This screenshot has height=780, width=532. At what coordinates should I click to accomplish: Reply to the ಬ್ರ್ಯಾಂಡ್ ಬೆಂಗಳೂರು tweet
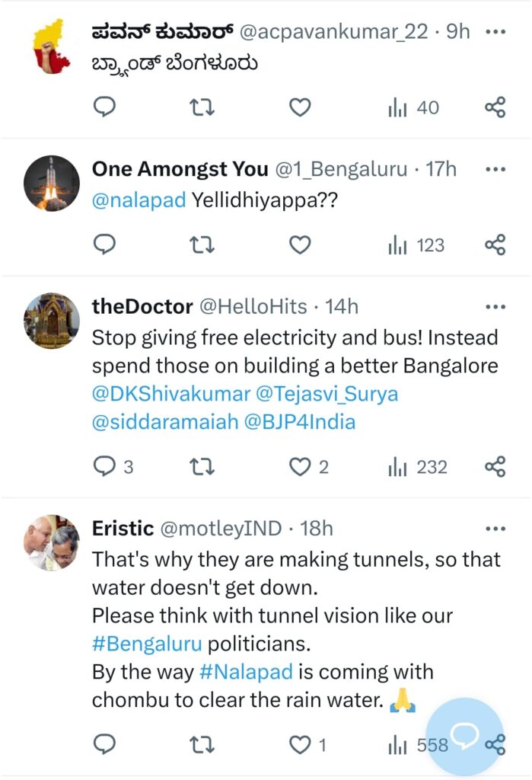[104, 107]
